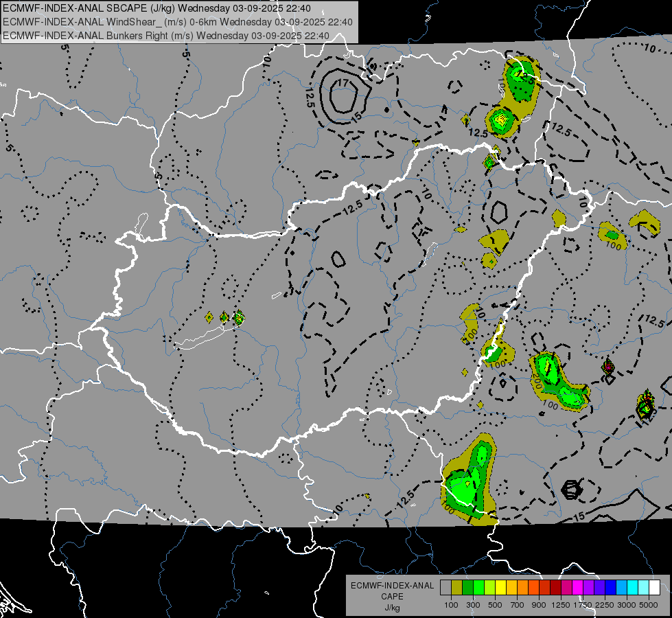Screen dimensions: 672x618
Task: Select the bright magenta colorbar swatch
Action: click(578, 588)
